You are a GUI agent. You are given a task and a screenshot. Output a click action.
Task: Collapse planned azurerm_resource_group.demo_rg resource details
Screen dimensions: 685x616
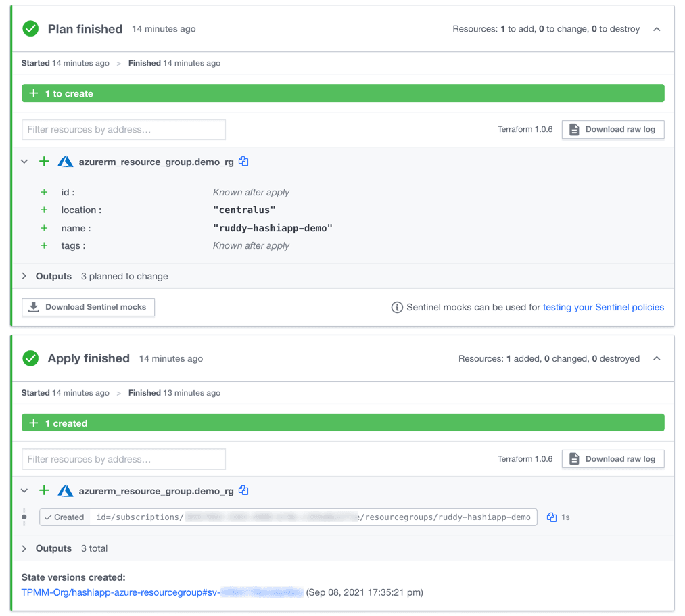coord(24,162)
